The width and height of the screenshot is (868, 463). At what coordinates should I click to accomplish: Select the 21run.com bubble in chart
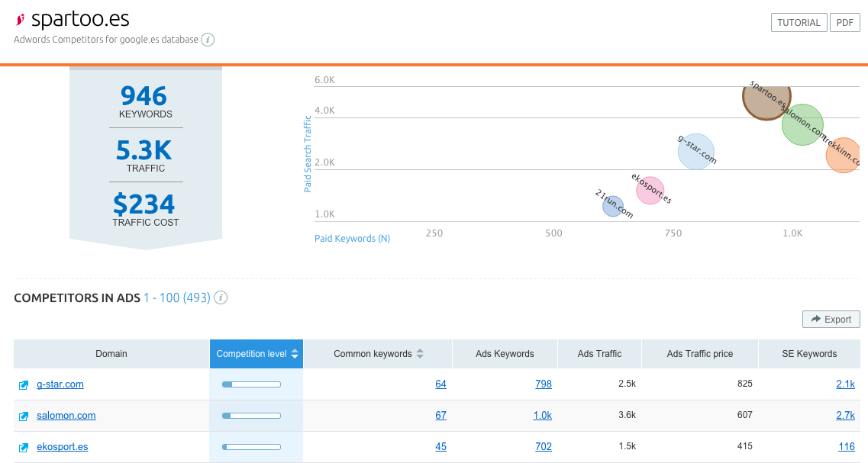click(612, 206)
